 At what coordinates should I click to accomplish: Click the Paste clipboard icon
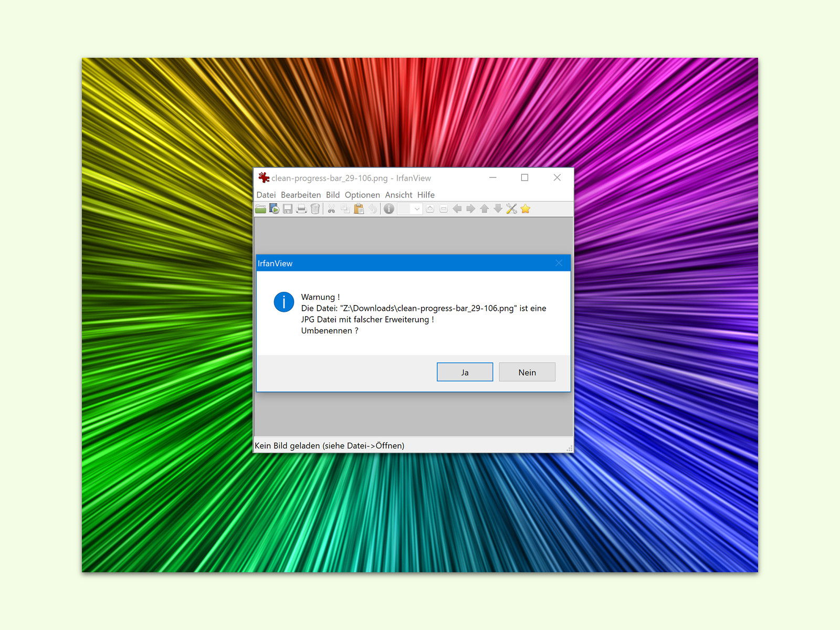point(359,209)
